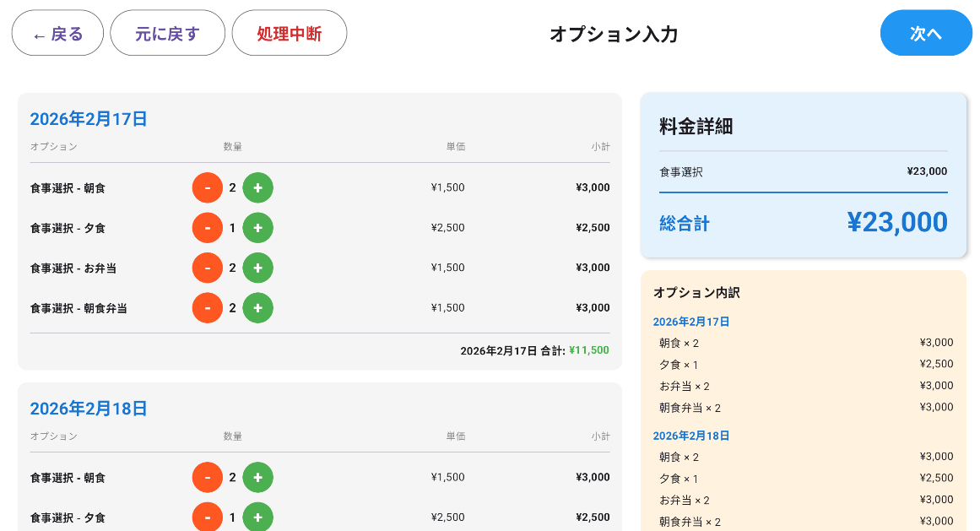Viewport: 980px width, 531px height.
Task: Increase 朝食弁当 quantity for 2月17日
Action: coord(257,307)
